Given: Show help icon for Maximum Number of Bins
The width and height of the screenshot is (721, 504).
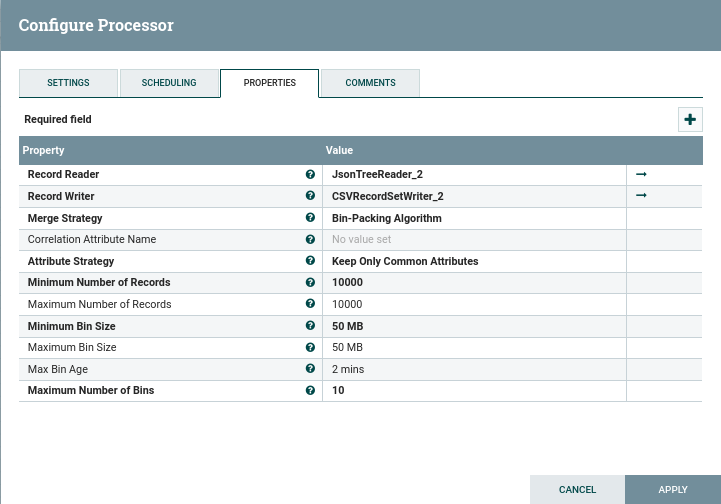Looking at the screenshot, I should (x=310, y=391).
